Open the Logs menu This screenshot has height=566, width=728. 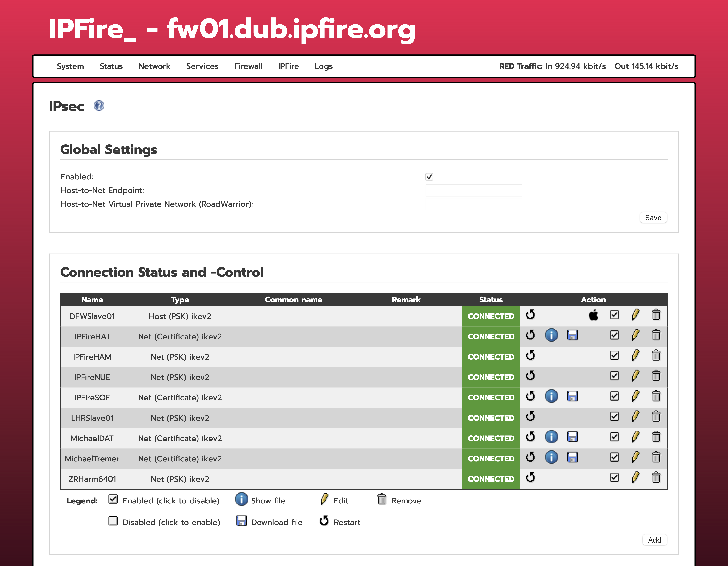pos(324,66)
